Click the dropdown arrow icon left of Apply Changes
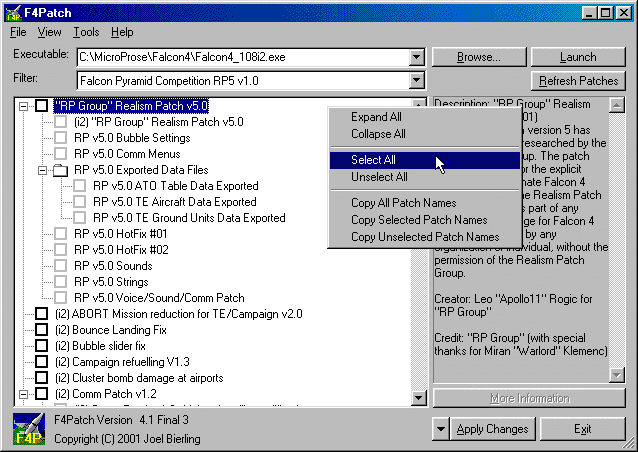 coord(442,429)
